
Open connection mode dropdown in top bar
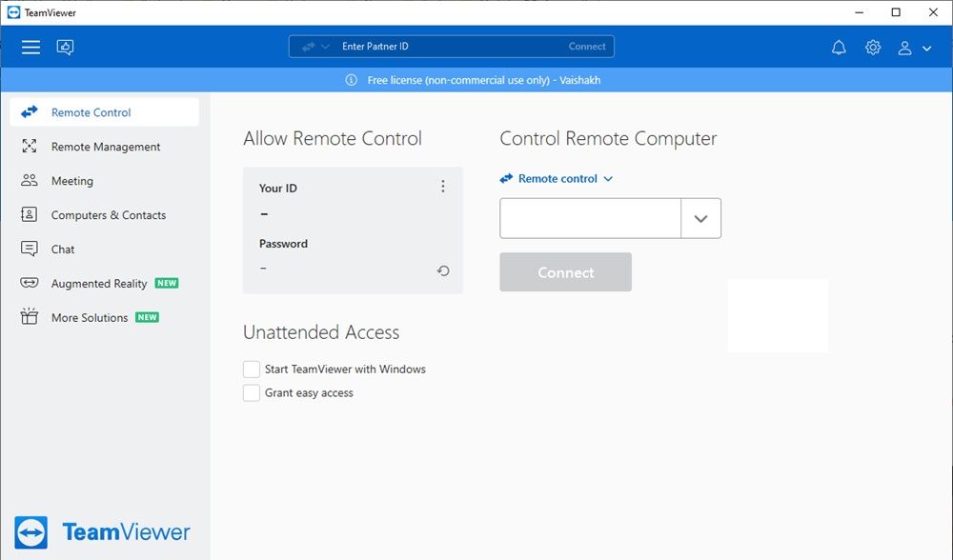tap(315, 47)
